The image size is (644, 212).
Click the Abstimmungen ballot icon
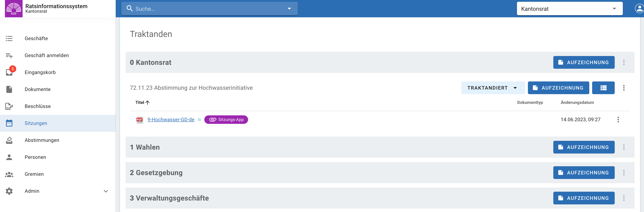pyautogui.click(x=9, y=140)
